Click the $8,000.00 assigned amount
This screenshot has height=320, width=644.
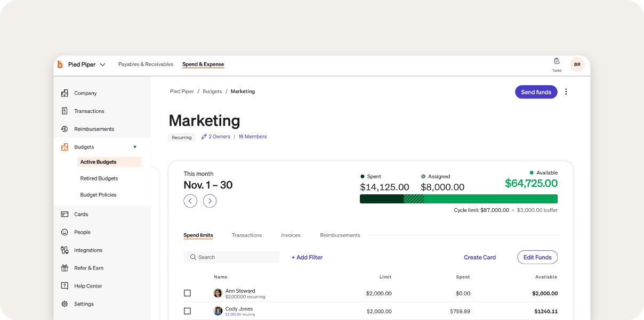(x=442, y=187)
